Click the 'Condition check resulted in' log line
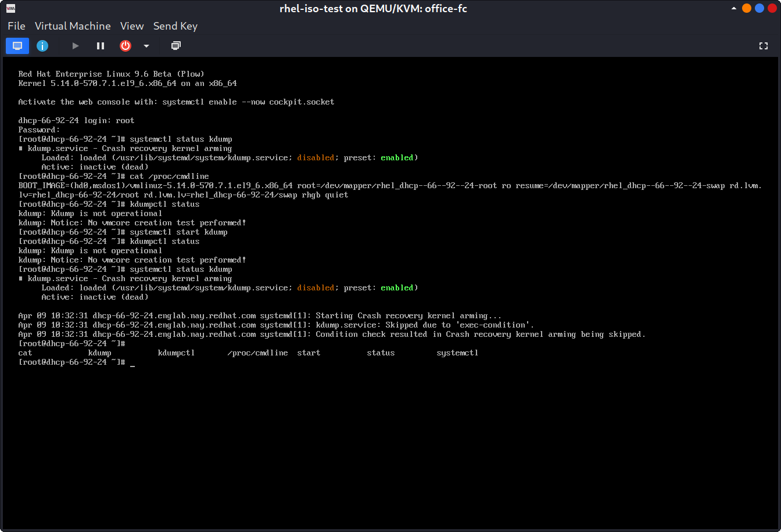The width and height of the screenshot is (781, 532). pos(332,334)
